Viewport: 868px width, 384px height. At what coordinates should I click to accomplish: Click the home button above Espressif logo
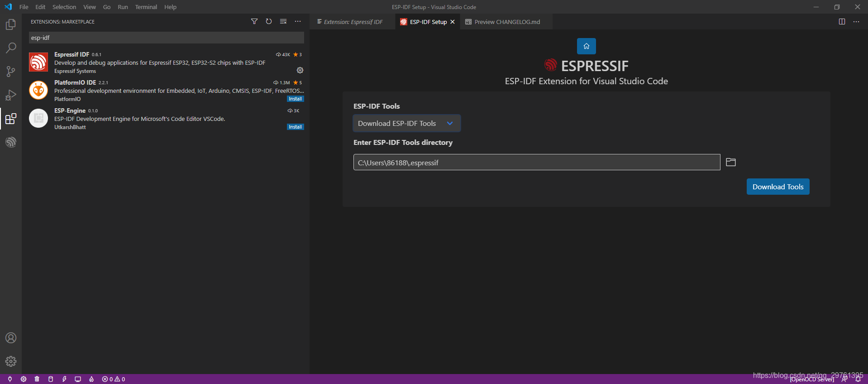(587, 46)
